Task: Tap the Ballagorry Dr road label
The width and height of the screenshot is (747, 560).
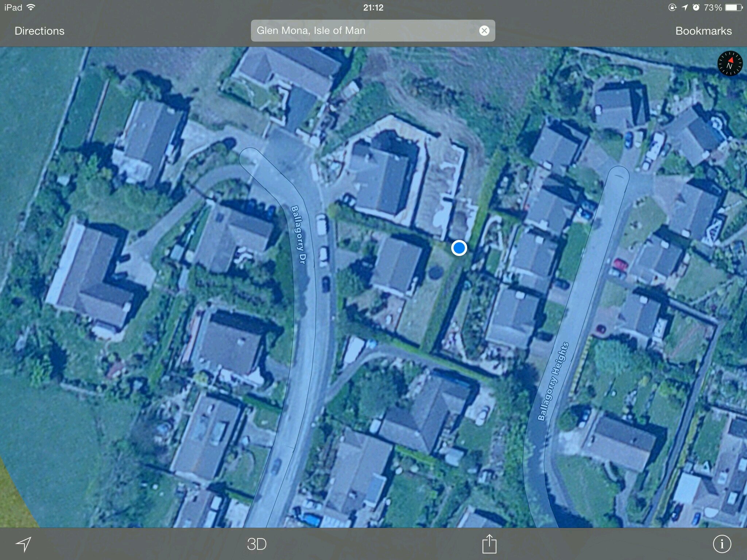Action: click(x=299, y=234)
